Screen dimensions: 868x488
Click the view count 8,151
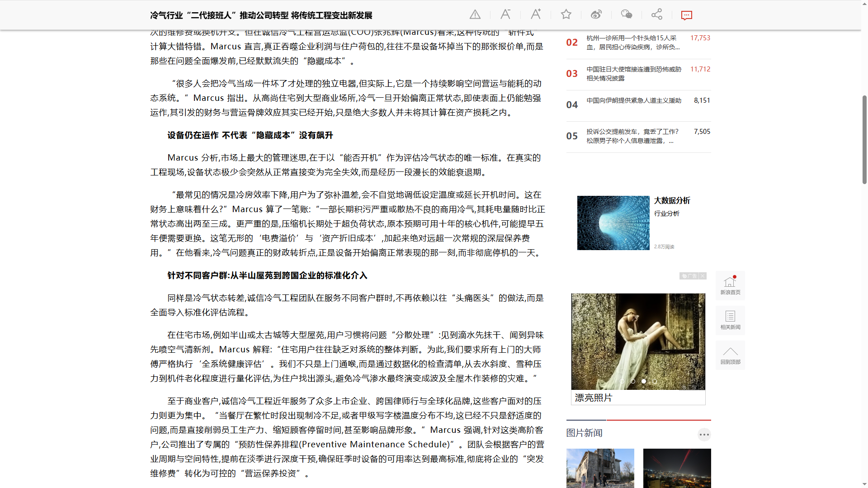702,100
